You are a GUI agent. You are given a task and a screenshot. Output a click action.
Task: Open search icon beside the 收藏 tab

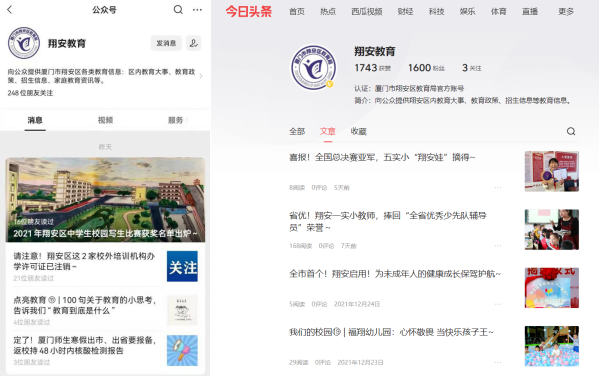[x=571, y=131]
